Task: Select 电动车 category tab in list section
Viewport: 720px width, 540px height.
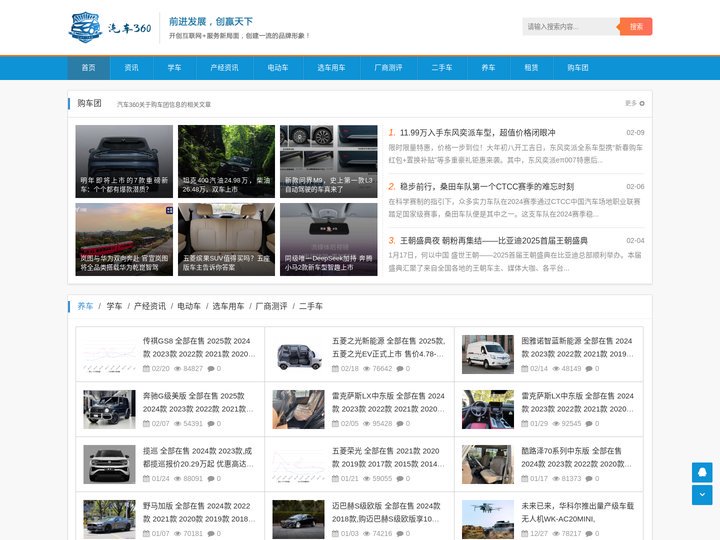Action: pyautogui.click(x=189, y=306)
